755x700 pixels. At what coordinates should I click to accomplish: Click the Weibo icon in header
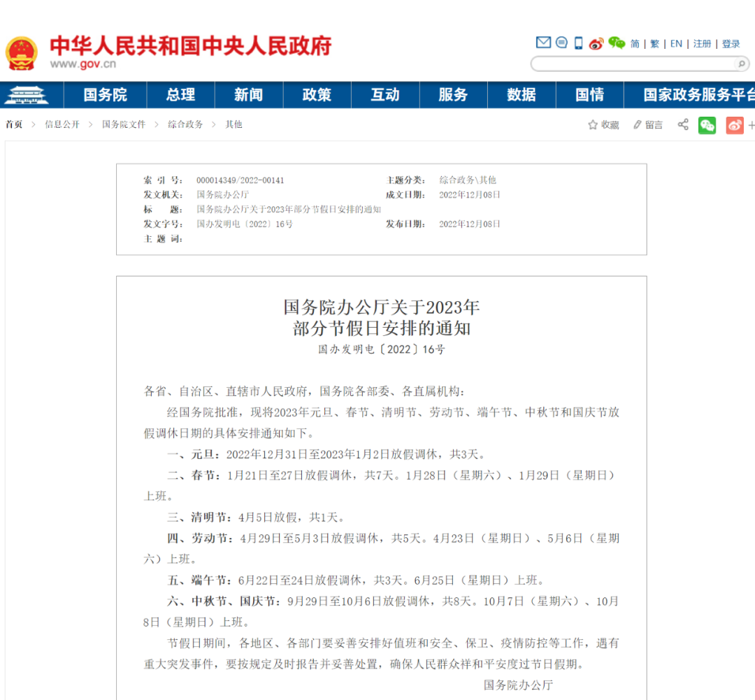coord(596,44)
